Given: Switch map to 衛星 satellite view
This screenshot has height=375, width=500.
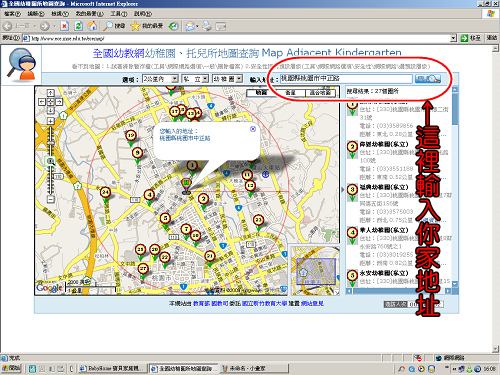Looking at the screenshot, I should pyautogui.click(x=291, y=93).
